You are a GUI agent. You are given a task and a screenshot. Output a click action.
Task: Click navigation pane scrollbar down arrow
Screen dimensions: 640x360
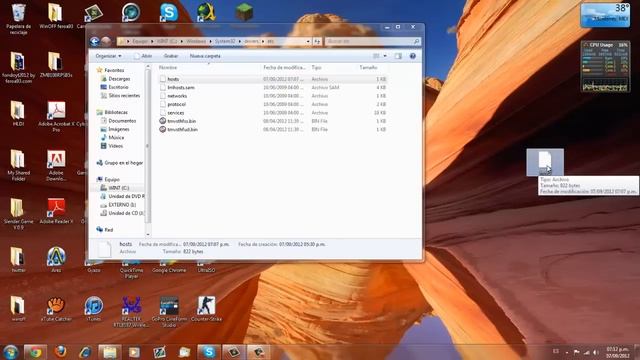[148, 234]
